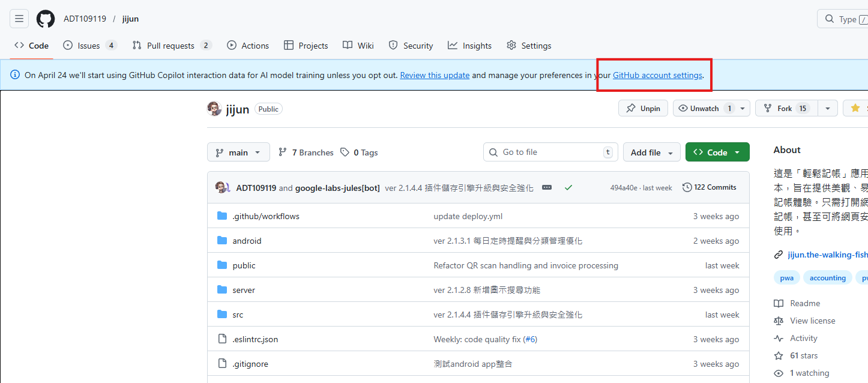Screen dimensions: 868x383
Task: Switch to the Wiki tab
Action: 358,46
